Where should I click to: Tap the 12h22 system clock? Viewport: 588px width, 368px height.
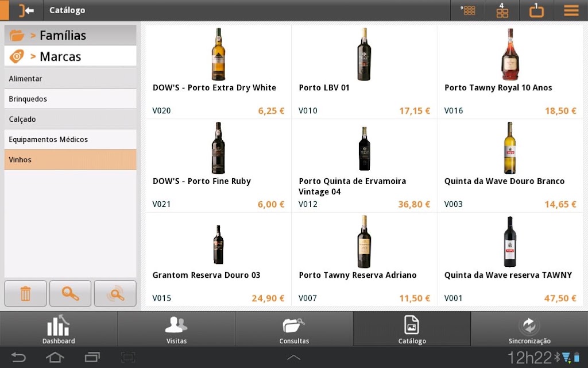529,358
